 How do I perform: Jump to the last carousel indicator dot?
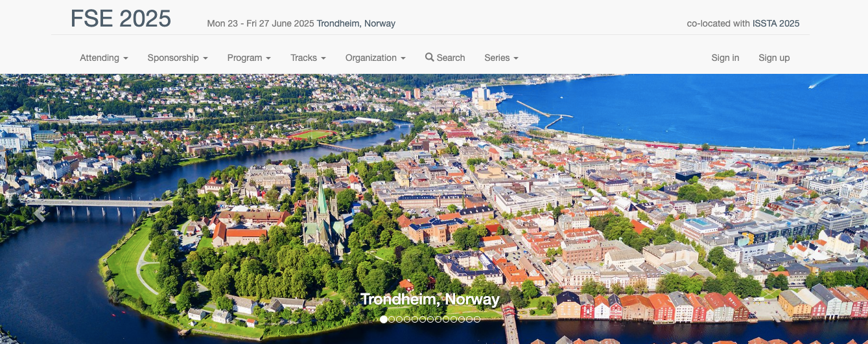[x=477, y=319]
